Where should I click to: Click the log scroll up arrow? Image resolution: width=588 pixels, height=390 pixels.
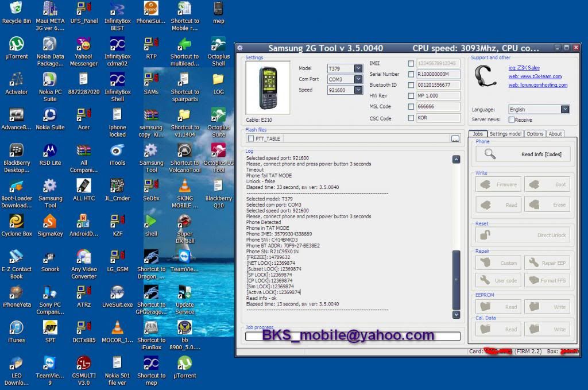457,159
